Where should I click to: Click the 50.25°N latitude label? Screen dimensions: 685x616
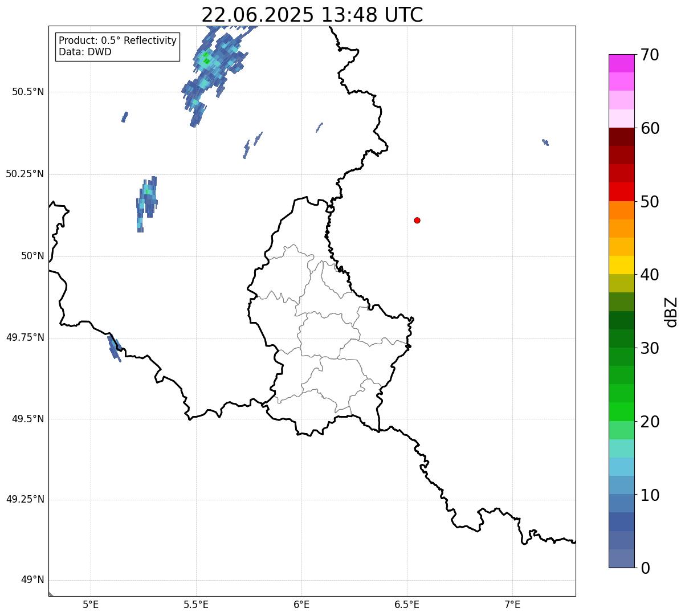click(25, 174)
